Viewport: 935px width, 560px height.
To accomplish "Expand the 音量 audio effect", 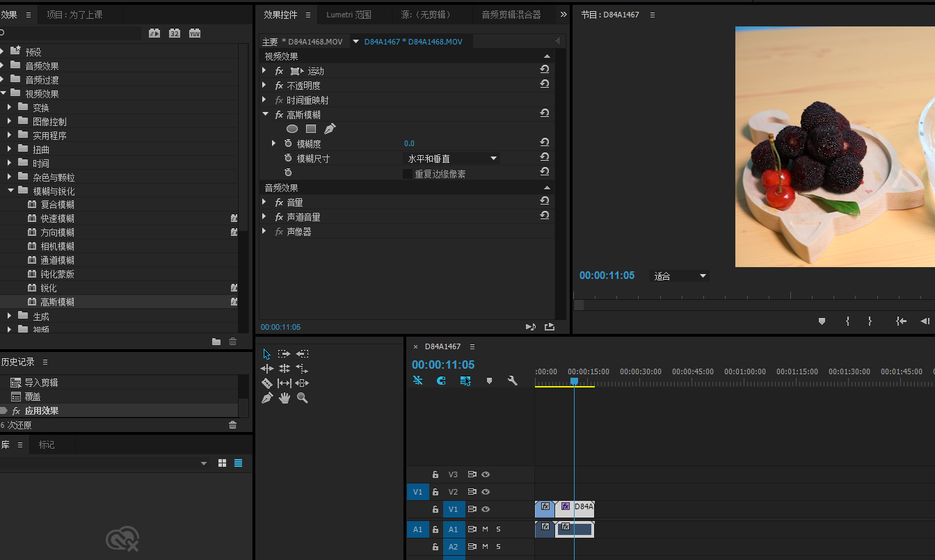I will click(264, 202).
